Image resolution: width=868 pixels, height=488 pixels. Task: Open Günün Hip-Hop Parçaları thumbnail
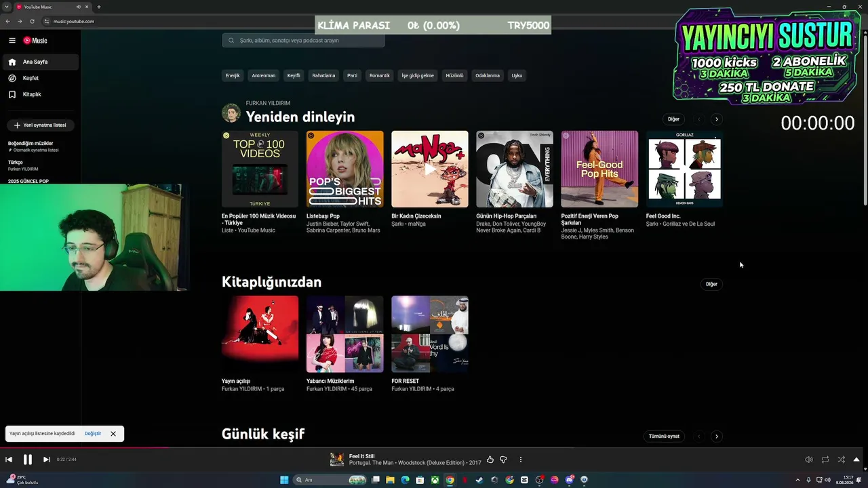tap(515, 169)
